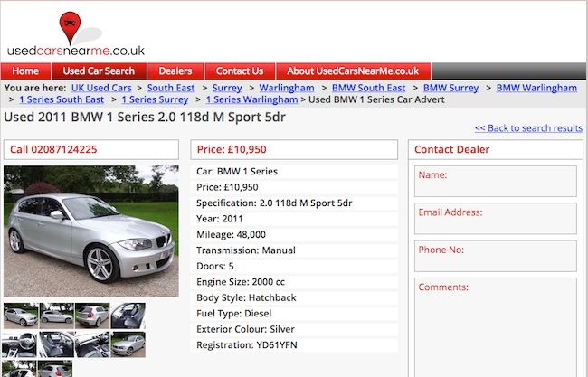Click the Mileage: 48,000 row
Viewport: 588px width, 377px height.
point(294,234)
